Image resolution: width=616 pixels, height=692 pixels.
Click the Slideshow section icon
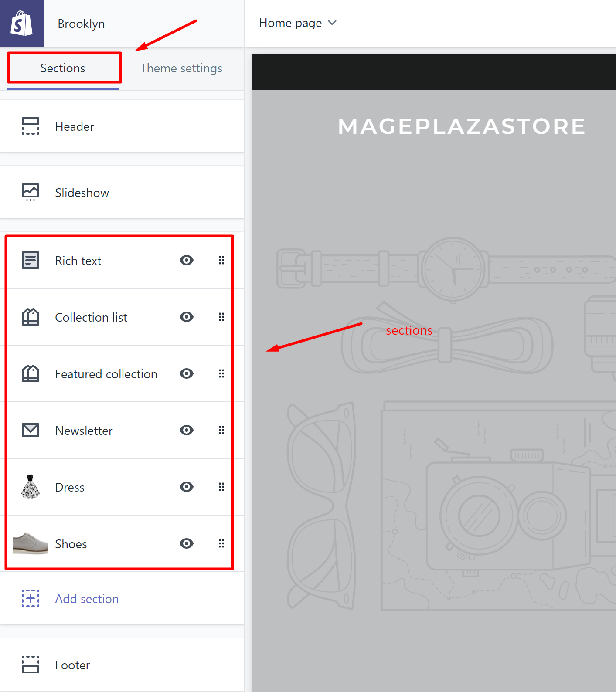31,192
